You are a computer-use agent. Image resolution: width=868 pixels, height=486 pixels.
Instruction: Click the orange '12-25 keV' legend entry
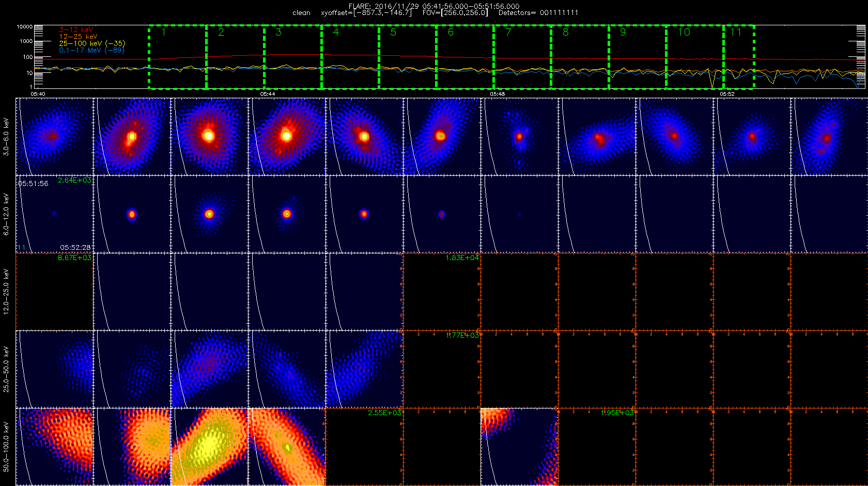pos(78,37)
